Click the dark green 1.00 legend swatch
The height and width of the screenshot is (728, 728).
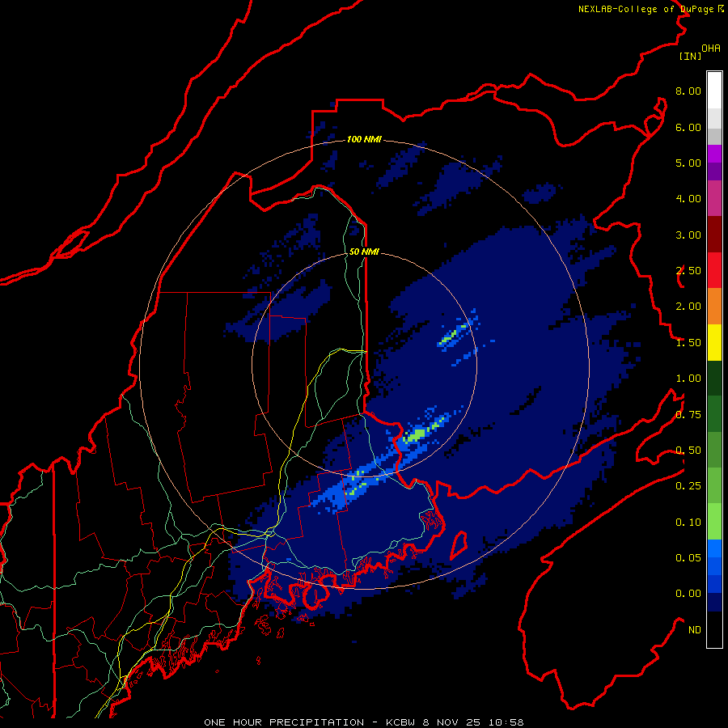click(x=714, y=379)
